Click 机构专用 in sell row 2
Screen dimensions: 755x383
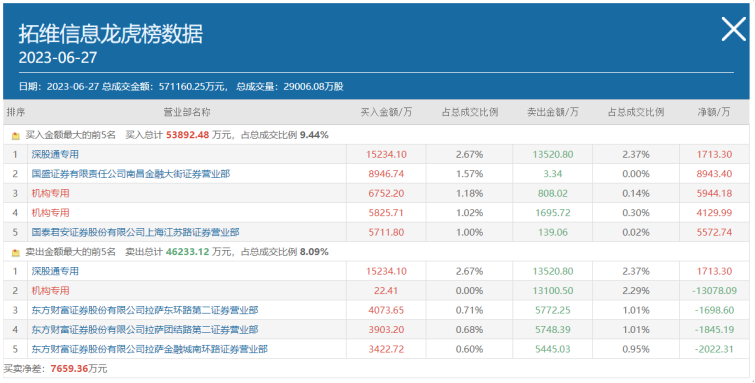tap(51, 291)
